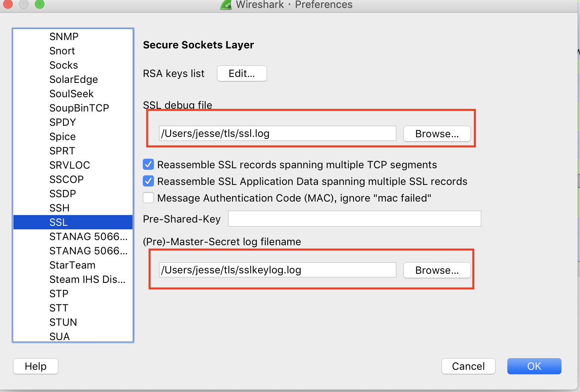
Task: Click the SSL debug file label
Action: pyautogui.click(x=178, y=105)
